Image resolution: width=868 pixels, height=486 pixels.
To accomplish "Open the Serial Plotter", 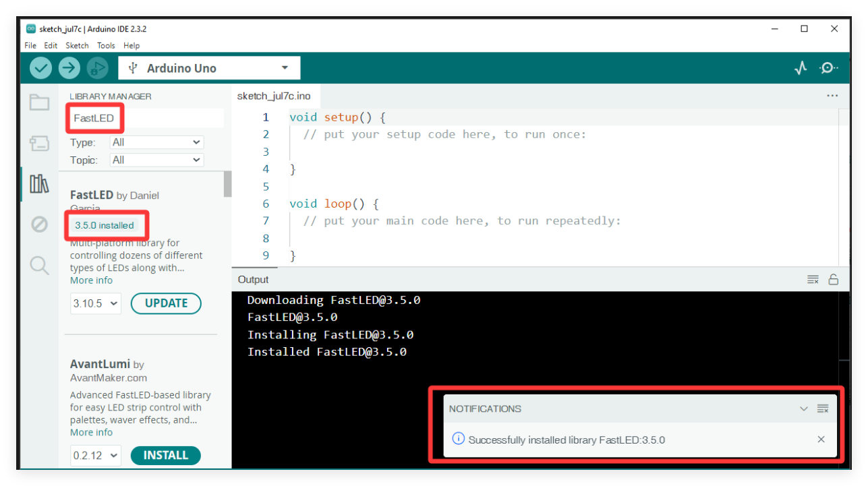I will [801, 68].
